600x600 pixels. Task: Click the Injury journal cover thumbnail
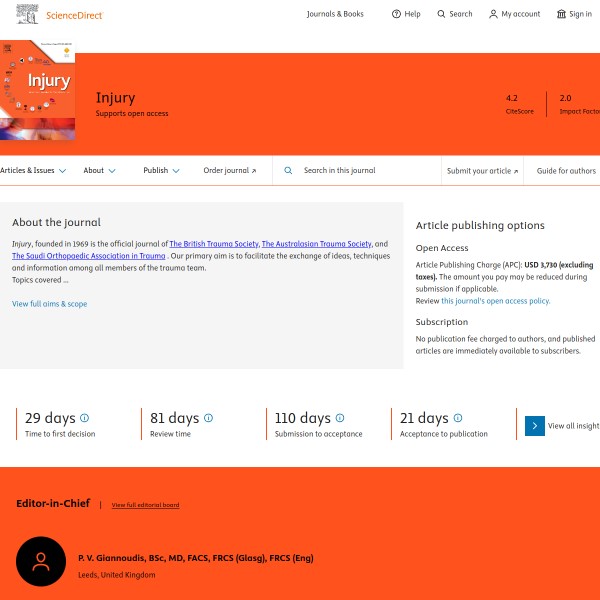pyautogui.click(x=38, y=90)
